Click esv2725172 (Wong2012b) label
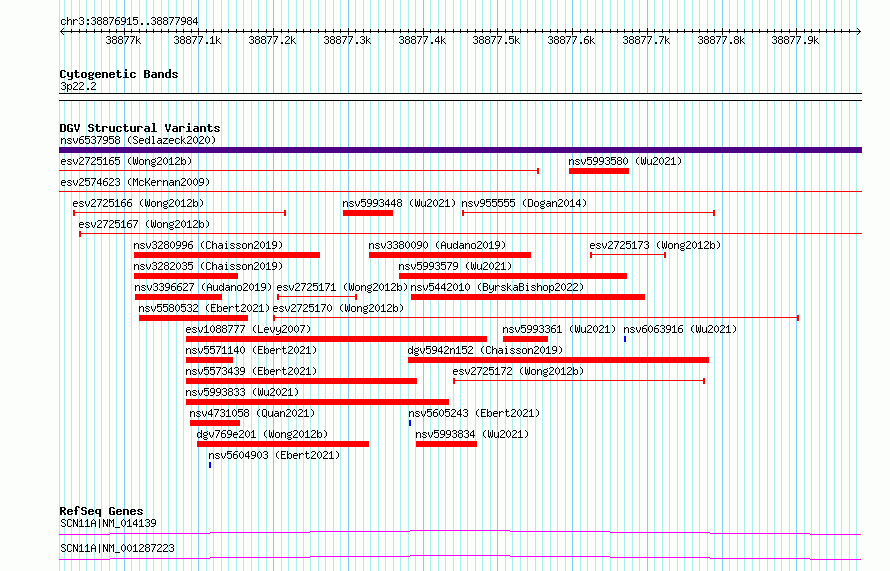The height and width of the screenshot is (571, 890). [518, 371]
